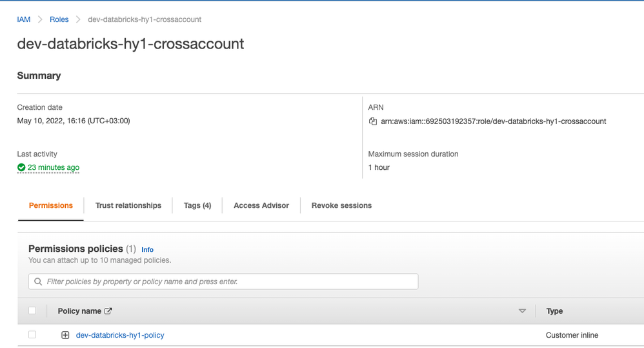Go back to Roles via the breadcrumb
644x348 pixels.
(x=59, y=19)
